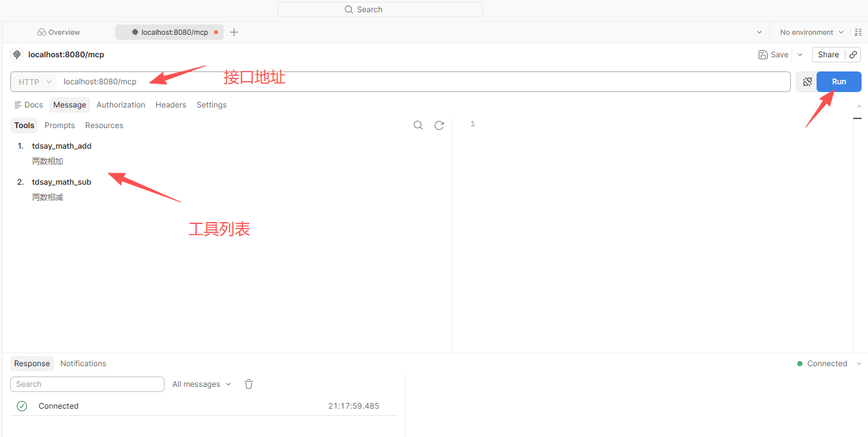Click the plus icon to open new tab
This screenshot has width=868, height=437.
pos(234,32)
